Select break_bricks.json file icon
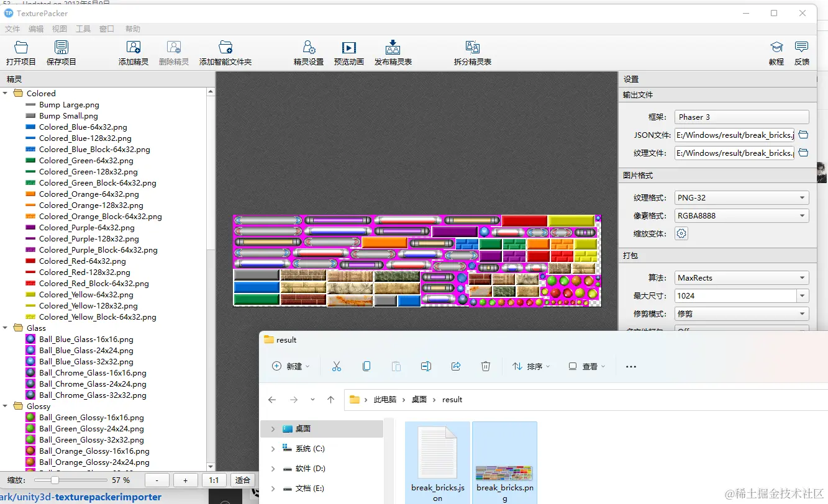 pos(437,452)
